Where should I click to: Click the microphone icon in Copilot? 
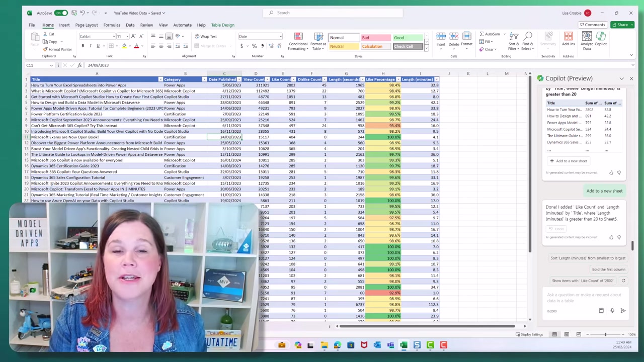point(612,311)
